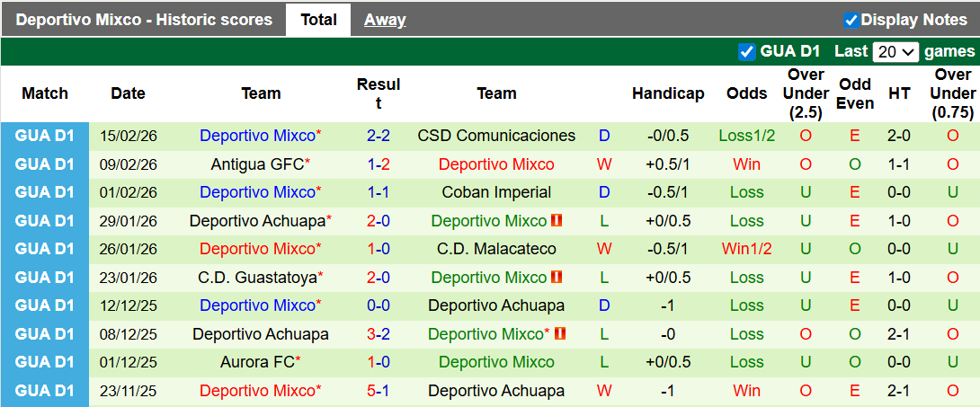Click GUA D1 league cell for 15/02/26
Screen dimensions: 980x407
click(45, 136)
